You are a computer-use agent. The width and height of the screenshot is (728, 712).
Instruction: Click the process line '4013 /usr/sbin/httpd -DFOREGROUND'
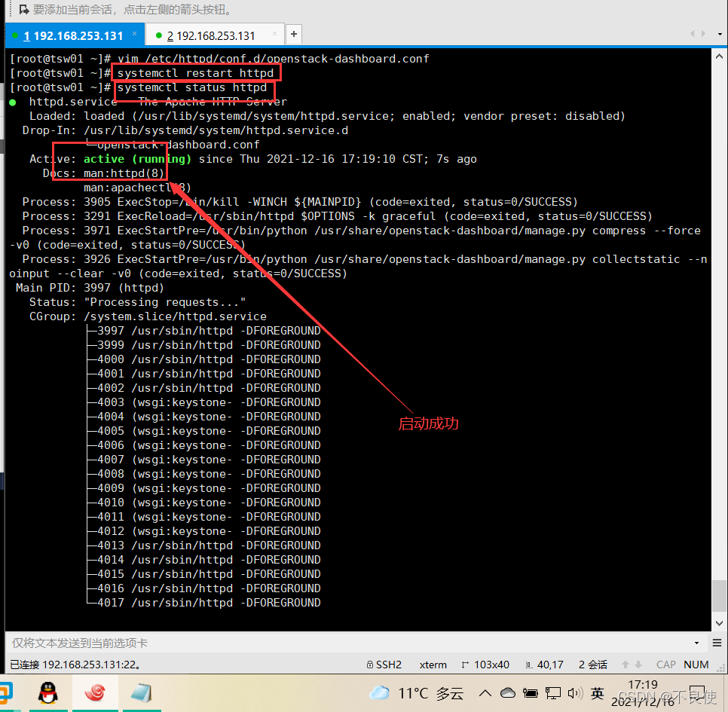pos(209,545)
